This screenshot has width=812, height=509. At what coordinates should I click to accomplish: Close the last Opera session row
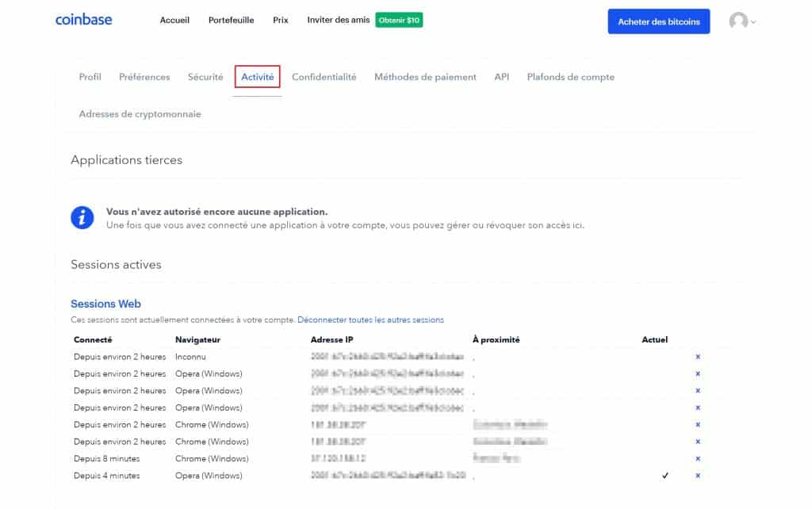[x=697, y=476]
